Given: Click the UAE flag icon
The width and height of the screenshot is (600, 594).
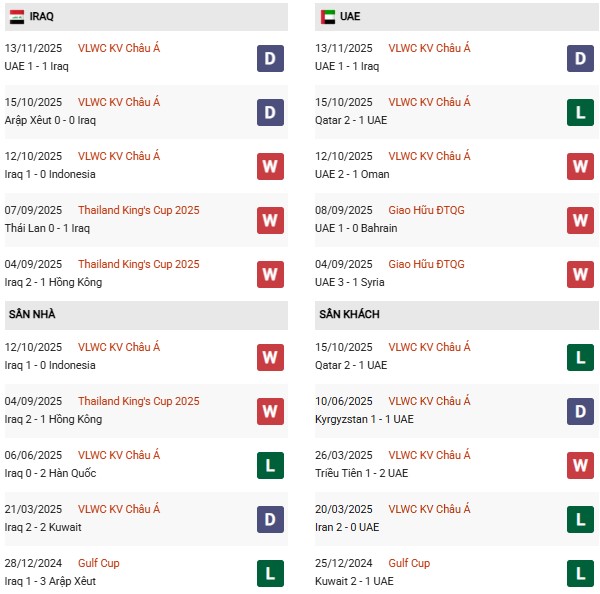Looking at the screenshot, I should pyautogui.click(x=328, y=17).
